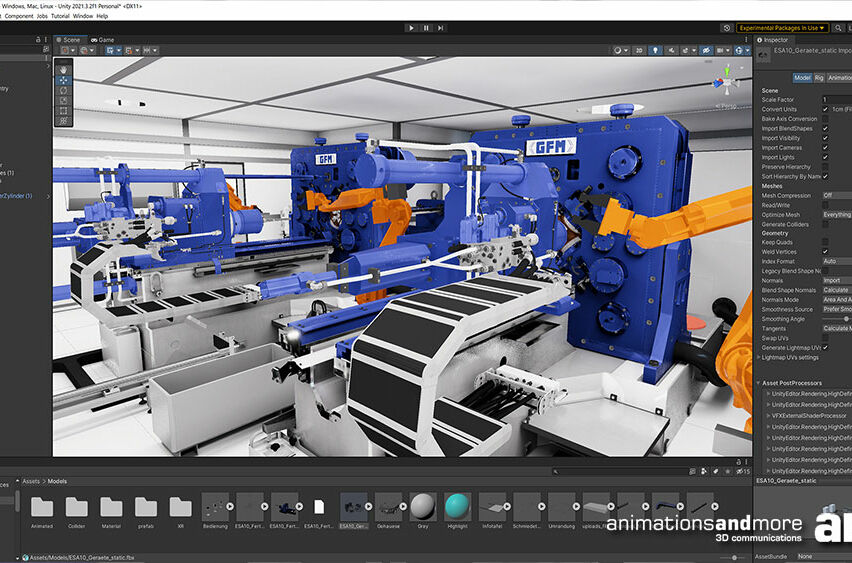Toggle scene Gizmos globe icon
The image size is (852, 563).
click(738, 50)
